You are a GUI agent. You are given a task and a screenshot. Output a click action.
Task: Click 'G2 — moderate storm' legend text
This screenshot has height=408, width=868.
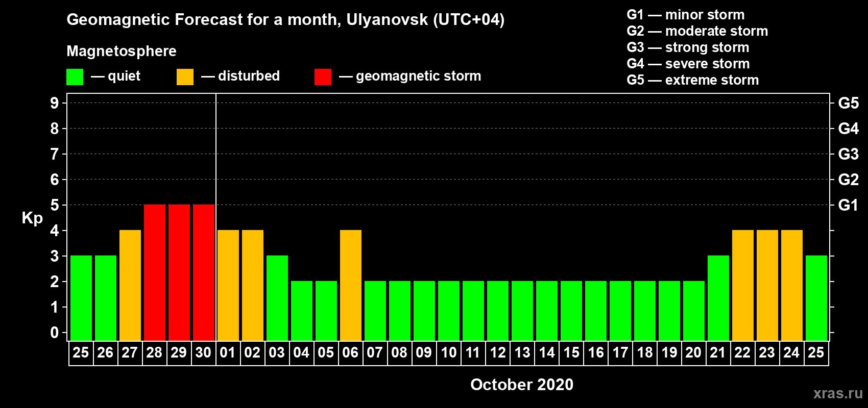coord(697,31)
